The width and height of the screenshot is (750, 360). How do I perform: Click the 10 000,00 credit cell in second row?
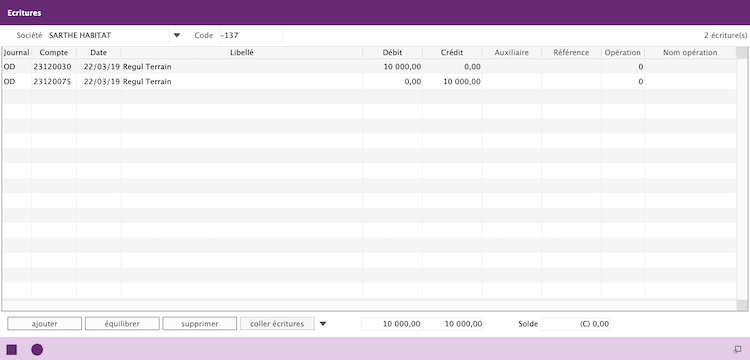click(452, 82)
